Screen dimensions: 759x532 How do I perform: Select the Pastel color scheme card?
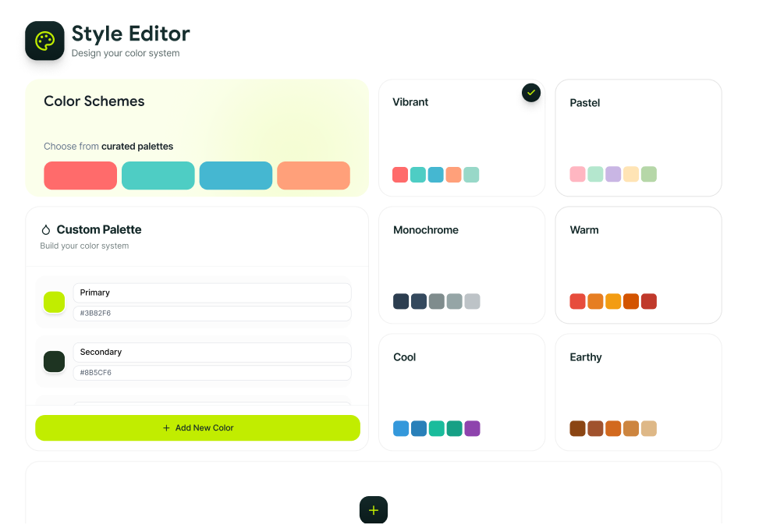click(638, 137)
